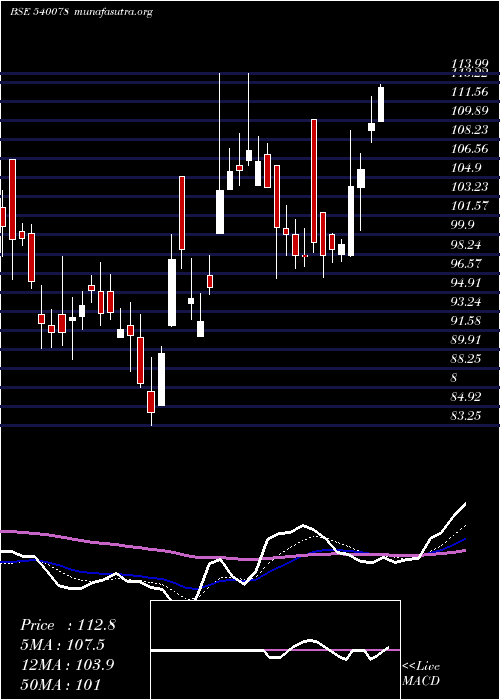Select the 88.25 price level label
The width and height of the screenshot is (500, 700).
pos(466,359)
